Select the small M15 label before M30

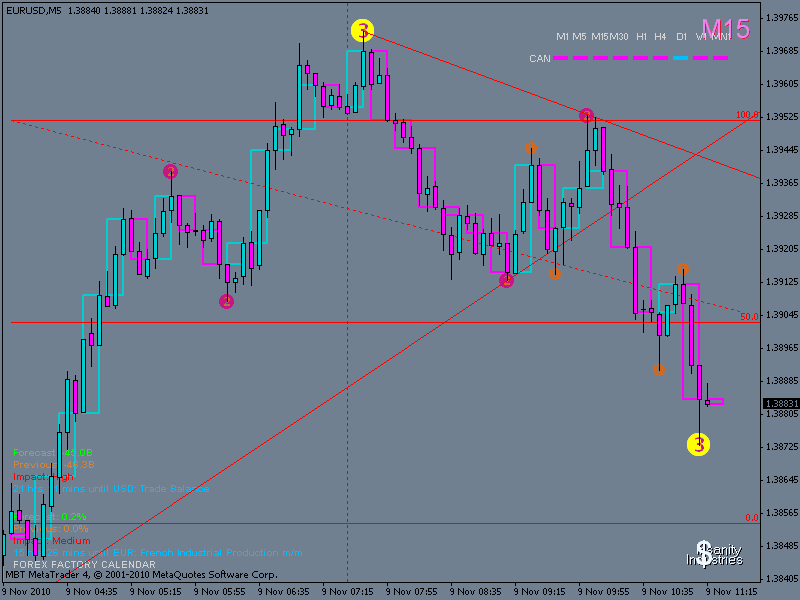[599, 37]
